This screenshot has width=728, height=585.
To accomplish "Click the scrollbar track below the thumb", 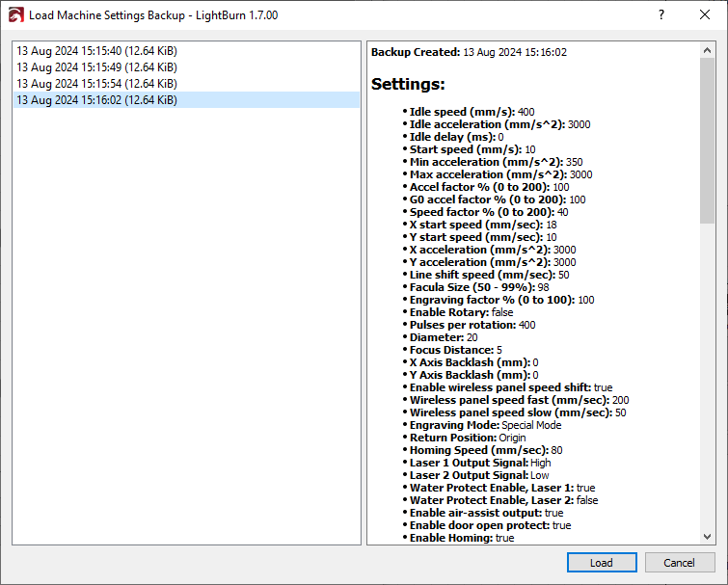I will tap(707, 386).
